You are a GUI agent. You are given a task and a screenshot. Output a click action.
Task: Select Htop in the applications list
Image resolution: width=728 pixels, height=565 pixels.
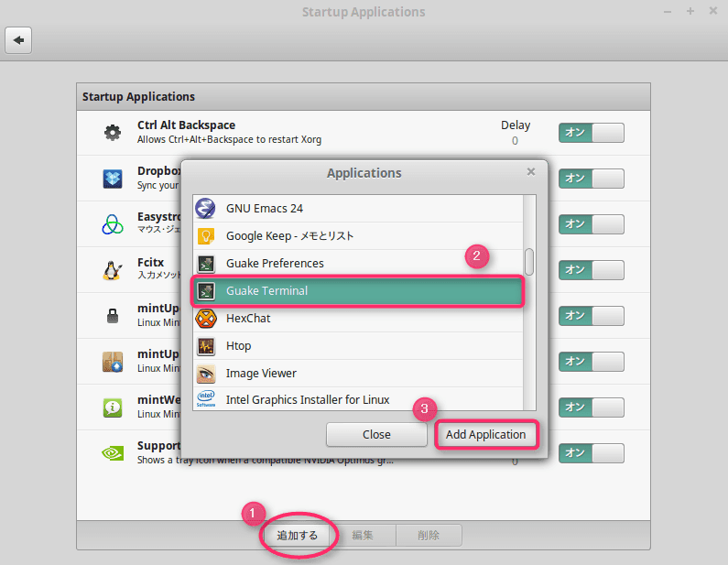[x=358, y=346]
